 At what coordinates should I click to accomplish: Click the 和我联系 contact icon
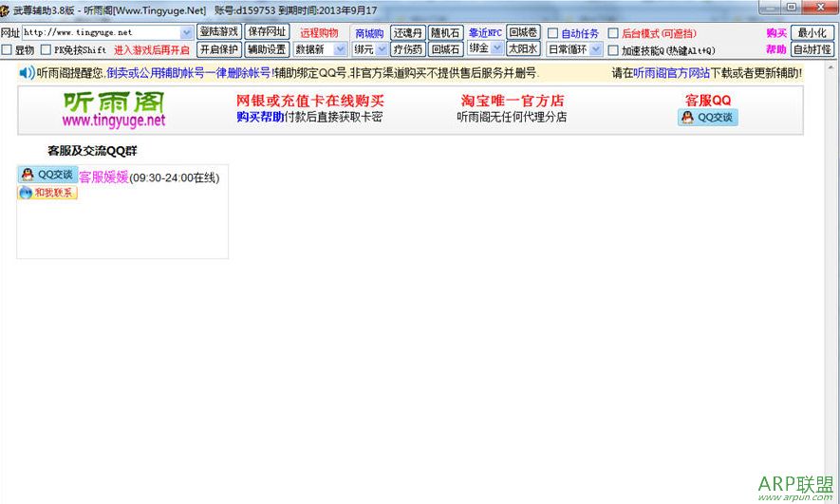point(47,193)
